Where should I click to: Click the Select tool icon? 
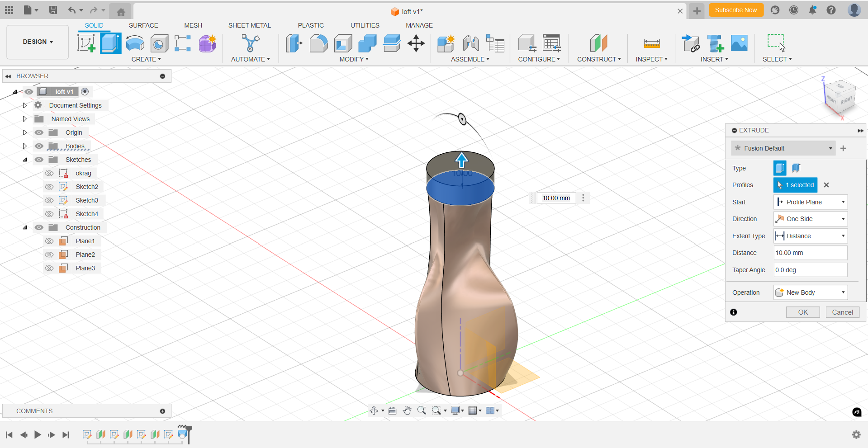coord(777,43)
